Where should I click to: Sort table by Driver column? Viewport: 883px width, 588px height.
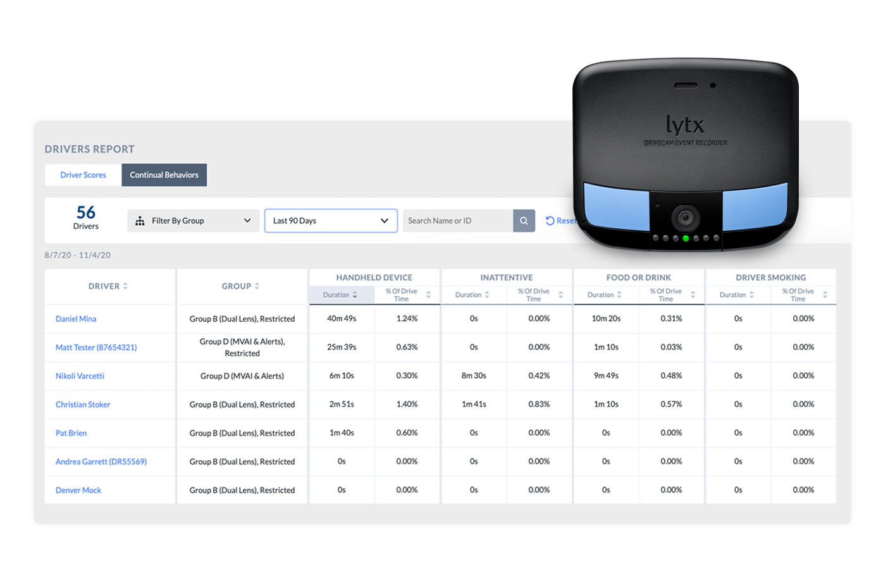(x=108, y=286)
